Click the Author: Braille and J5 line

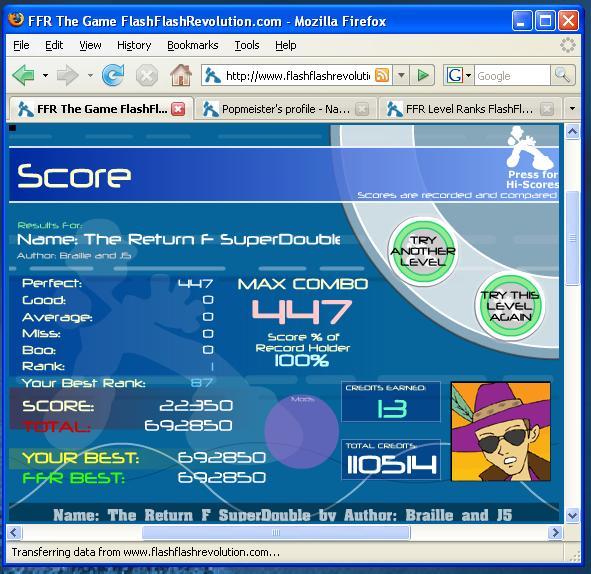coord(74,256)
